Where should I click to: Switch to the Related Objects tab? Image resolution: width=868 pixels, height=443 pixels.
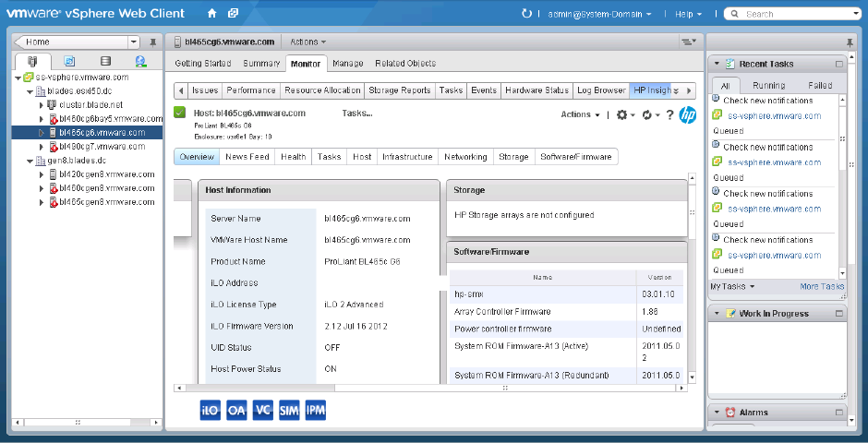[x=405, y=63]
